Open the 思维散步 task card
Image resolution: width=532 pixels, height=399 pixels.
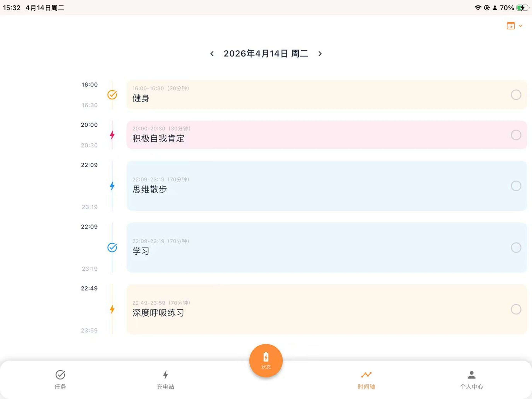tap(327, 186)
